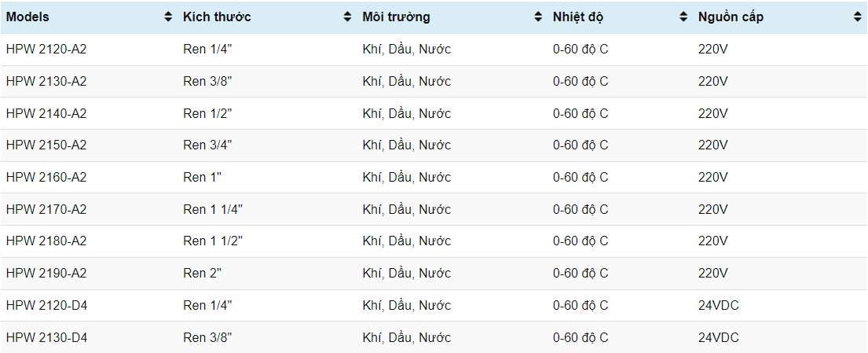Click the Ren 1 1/4" size cell

pyautogui.click(x=214, y=210)
